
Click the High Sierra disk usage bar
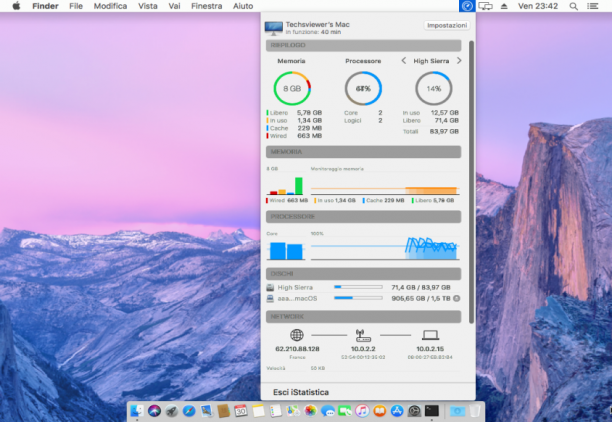pyautogui.click(x=358, y=287)
